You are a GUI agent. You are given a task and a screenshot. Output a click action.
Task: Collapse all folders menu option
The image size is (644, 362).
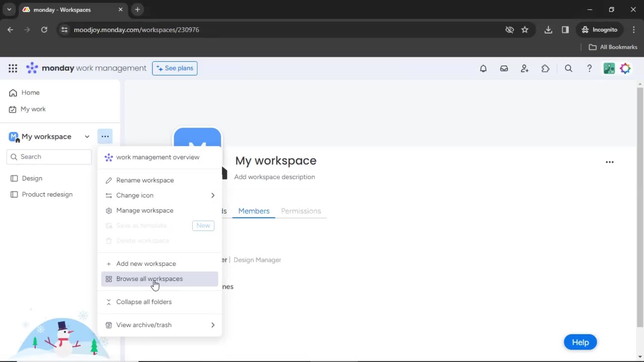point(144,302)
